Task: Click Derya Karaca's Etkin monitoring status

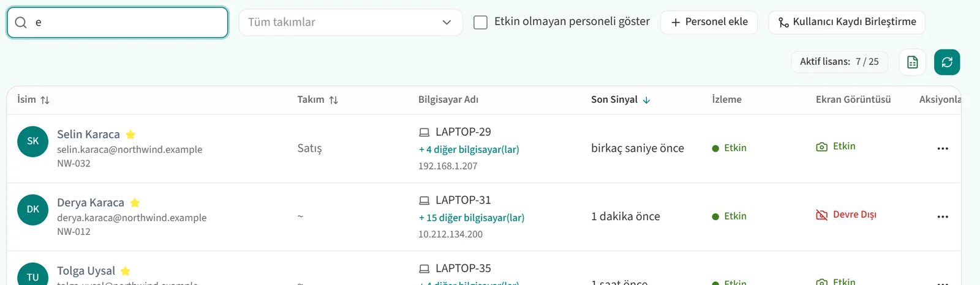Action: (x=729, y=217)
